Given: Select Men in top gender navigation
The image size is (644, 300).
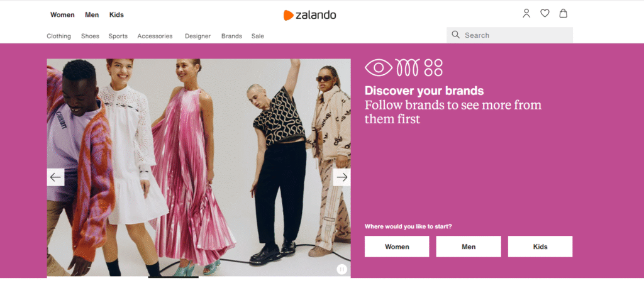Looking at the screenshot, I should point(92,15).
